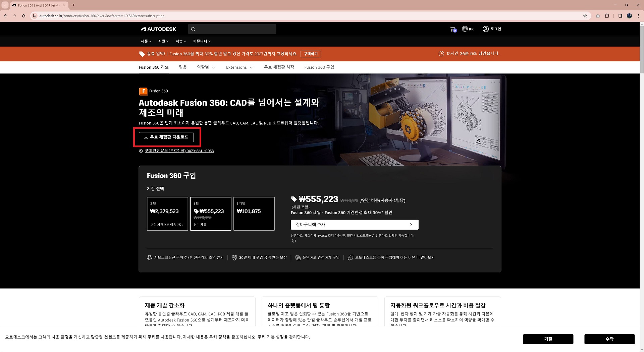The height and width of the screenshot is (352, 644).
Task: Click the site info icon in address bar
Action: 34,16
